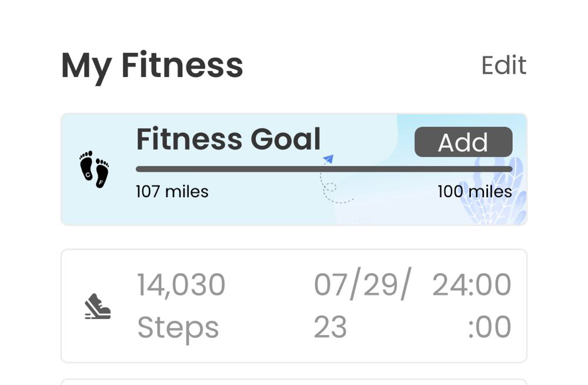Select the 107 miles progress label
The image size is (588, 385).
172,191
